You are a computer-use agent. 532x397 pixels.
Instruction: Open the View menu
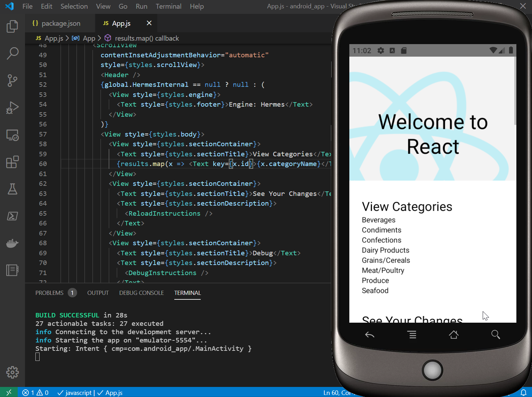pyautogui.click(x=103, y=6)
